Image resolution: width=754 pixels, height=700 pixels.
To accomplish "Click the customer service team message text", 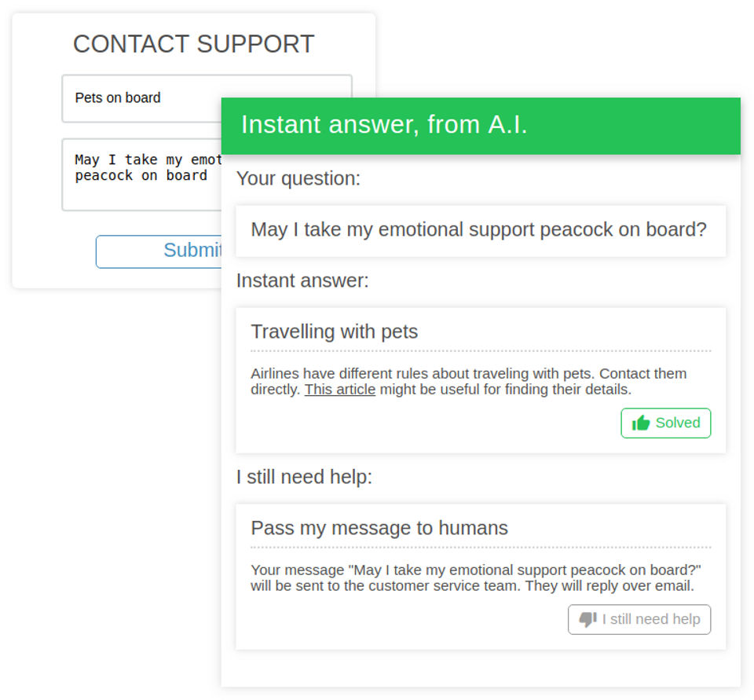I will (x=476, y=578).
